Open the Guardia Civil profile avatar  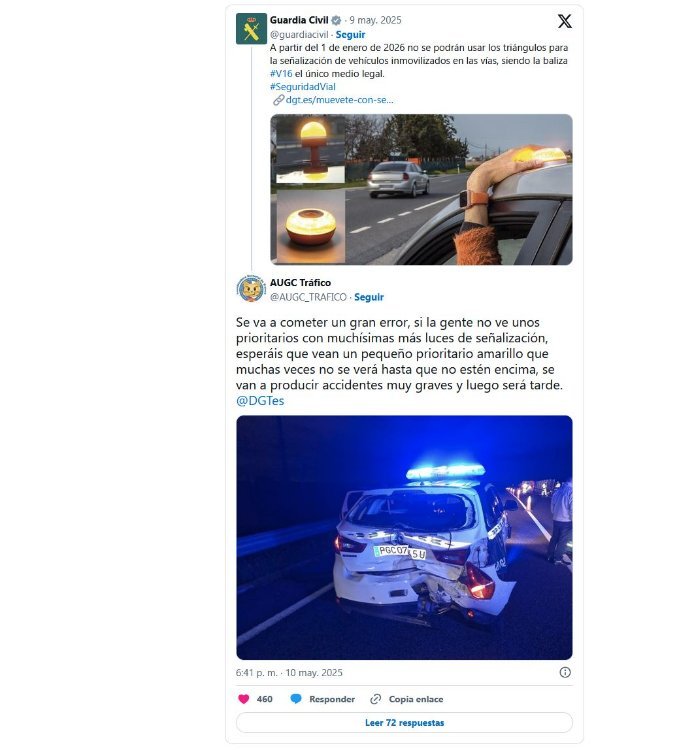point(251,29)
